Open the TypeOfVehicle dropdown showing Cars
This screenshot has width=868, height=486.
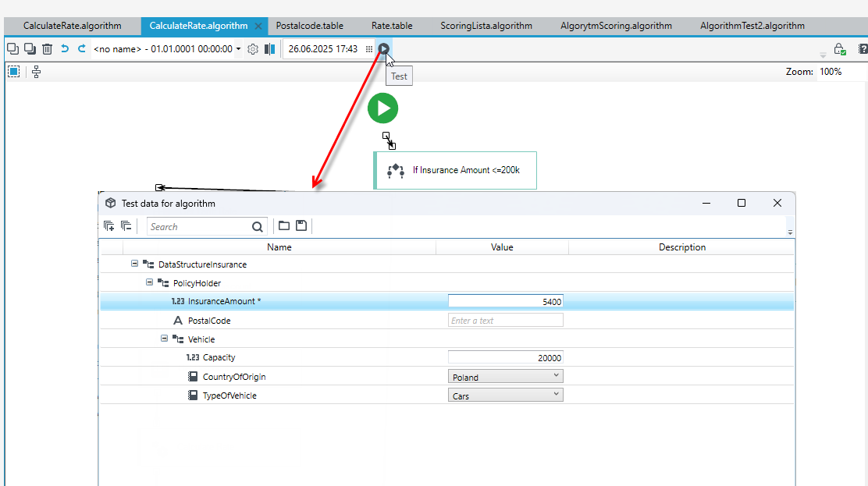505,396
